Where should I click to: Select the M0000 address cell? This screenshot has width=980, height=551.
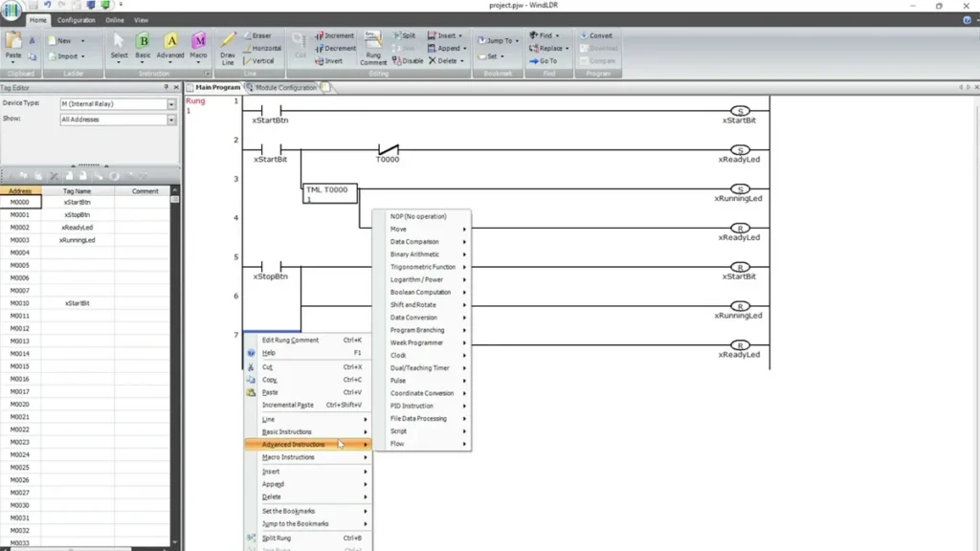[x=20, y=202]
